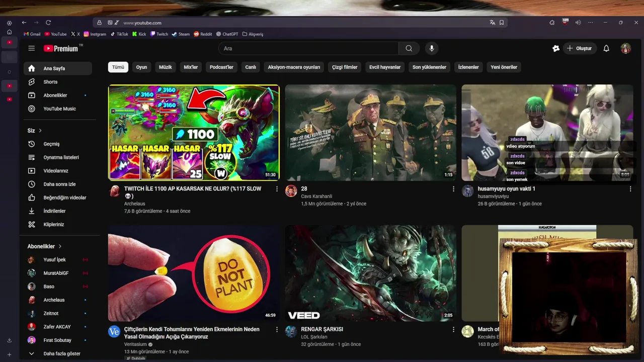Screen dimensions: 644x362
Task: Click the icon left of Oluştur
Action: (x=555, y=48)
